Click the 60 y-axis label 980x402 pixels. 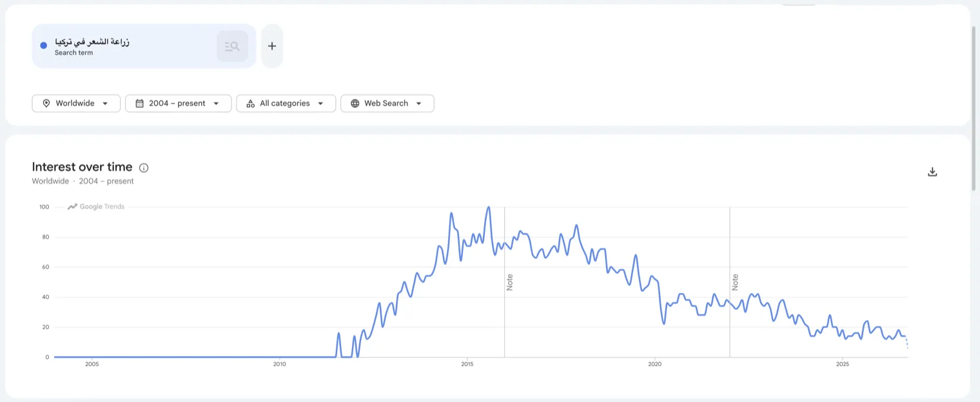click(x=46, y=267)
